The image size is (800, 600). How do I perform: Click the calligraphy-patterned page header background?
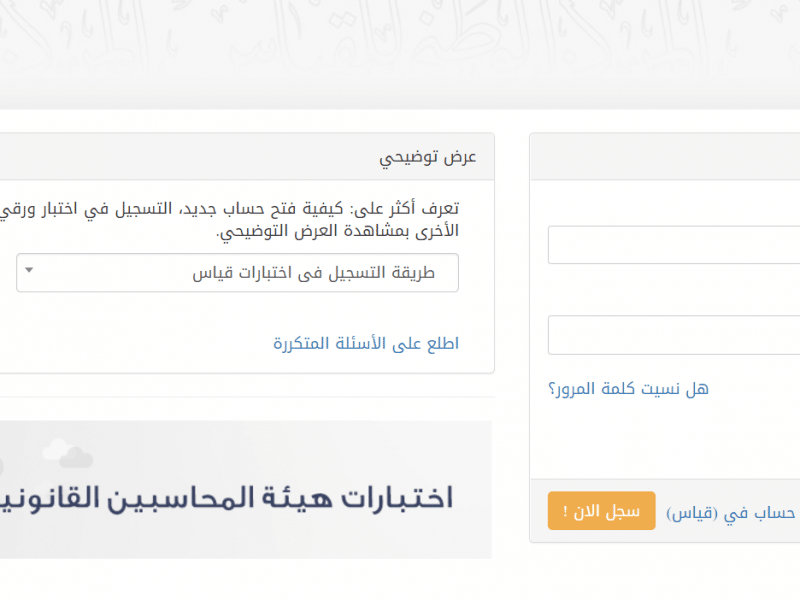400,54
